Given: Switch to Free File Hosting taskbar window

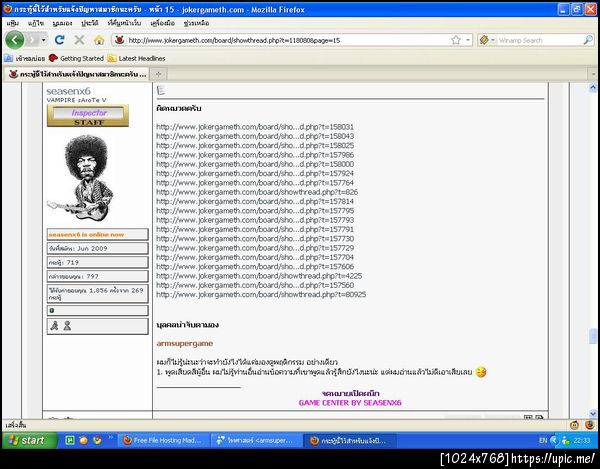Looking at the screenshot, I should coord(163,441).
